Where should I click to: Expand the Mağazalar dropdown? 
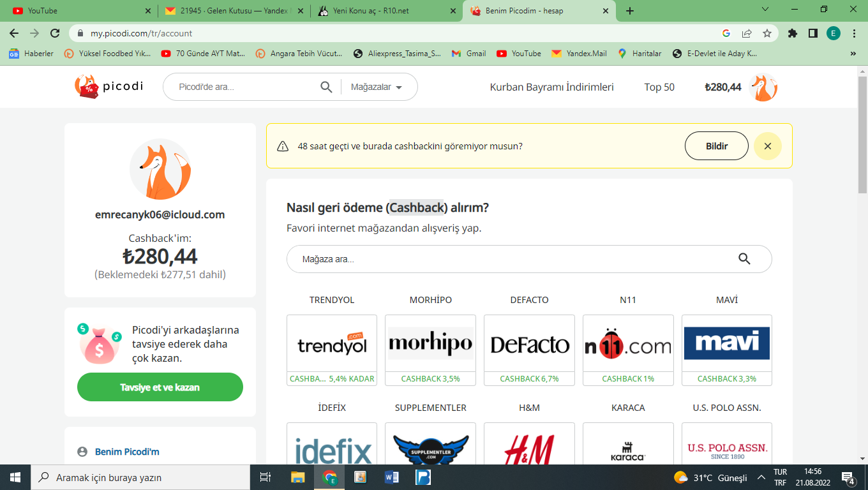coord(377,87)
